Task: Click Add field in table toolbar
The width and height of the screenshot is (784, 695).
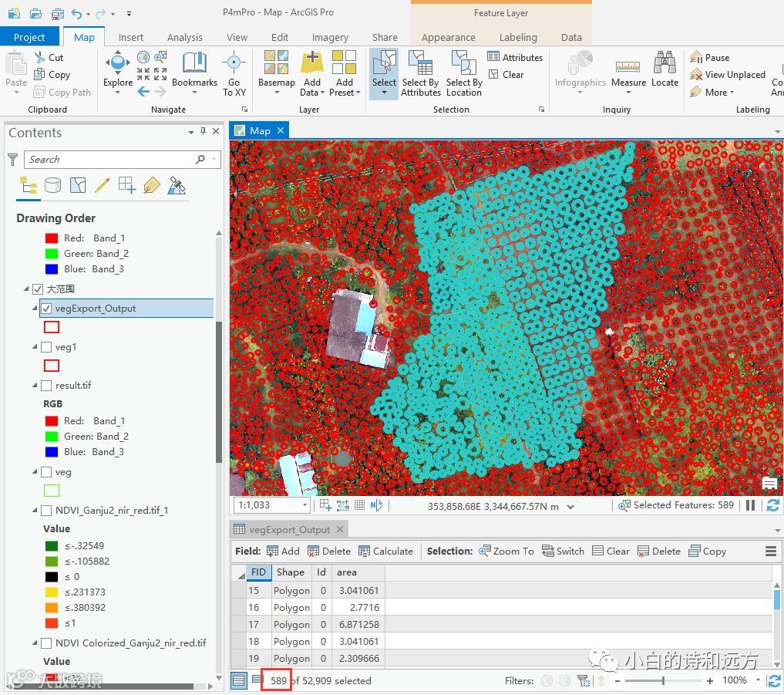Action: point(283,552)
